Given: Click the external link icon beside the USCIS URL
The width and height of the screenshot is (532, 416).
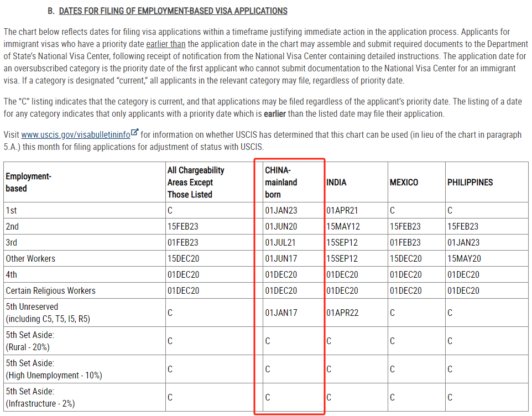Looking at the screenshot, I should (135, 134).
